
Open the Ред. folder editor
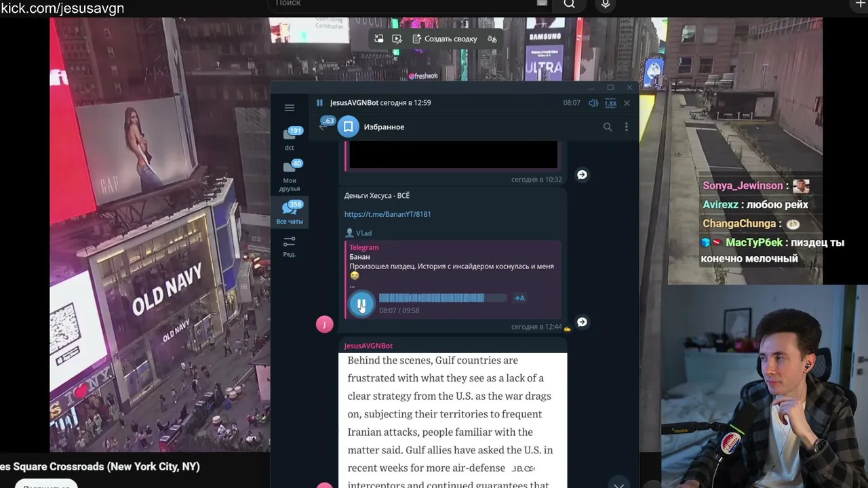coord(290,246)
